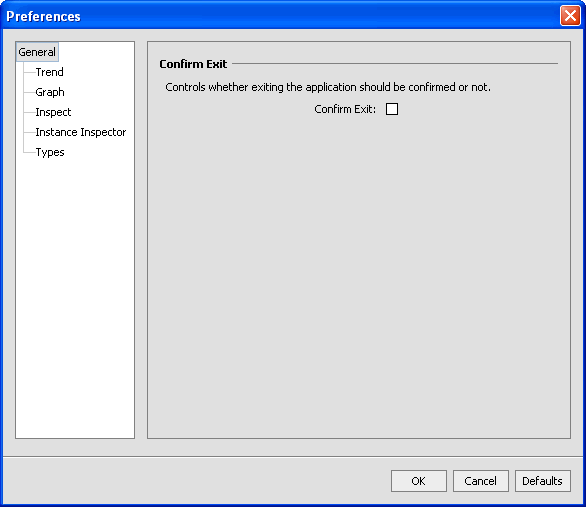Click the text about confirming application exit

tap(328, 87)
